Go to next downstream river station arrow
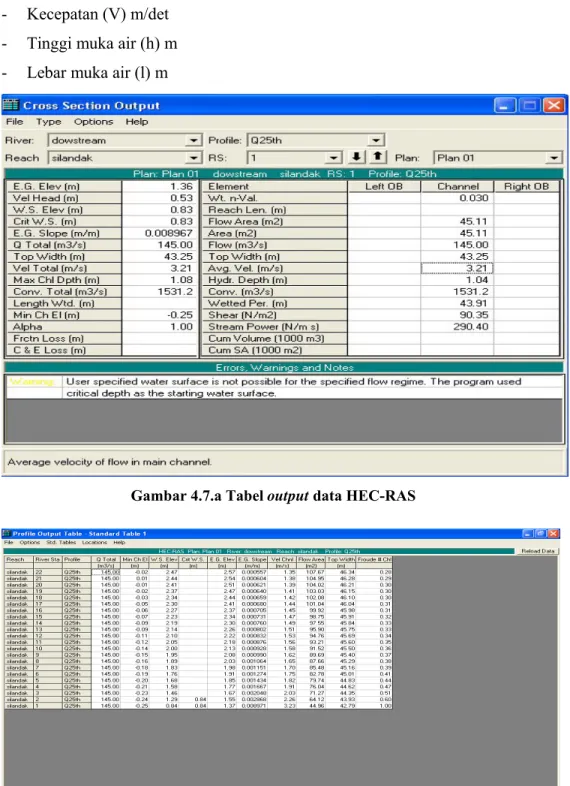The height and width of the screenshot is (786, 570). 356,157
